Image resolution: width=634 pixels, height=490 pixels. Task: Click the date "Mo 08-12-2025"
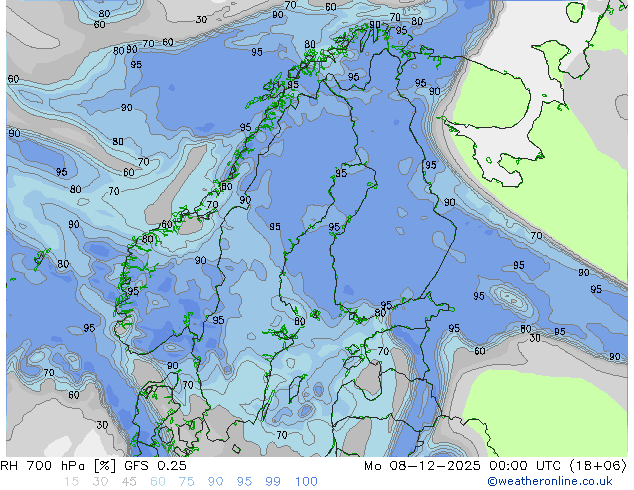tap(422, 466)
